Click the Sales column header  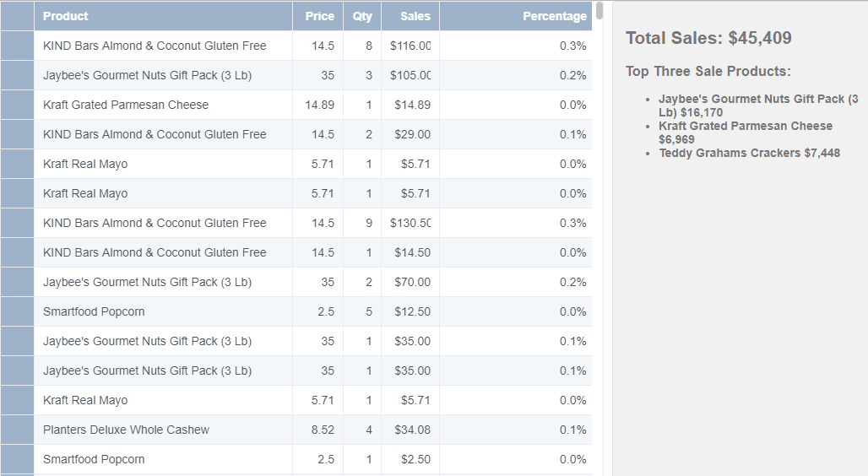coord(410,16)
